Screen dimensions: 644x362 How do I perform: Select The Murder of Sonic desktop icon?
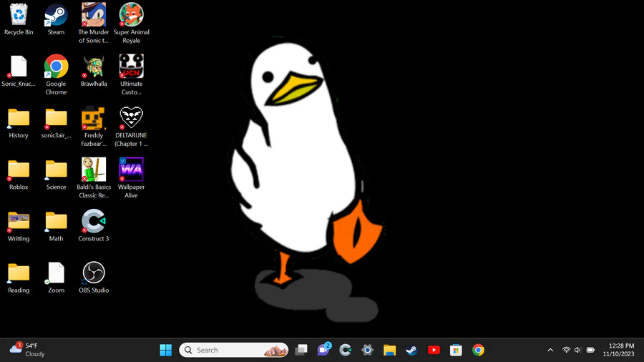(94, 24)
